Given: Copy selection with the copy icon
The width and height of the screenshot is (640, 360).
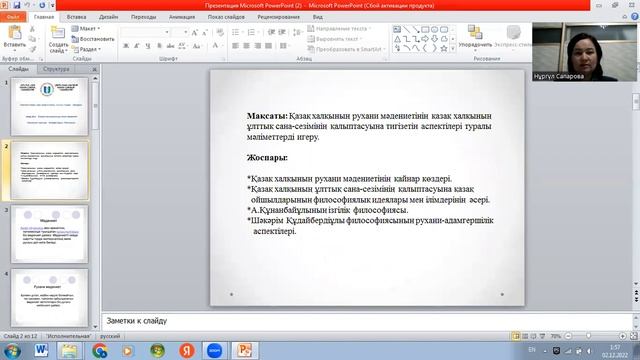Looking at the screenshot, I should click(32, 39).
